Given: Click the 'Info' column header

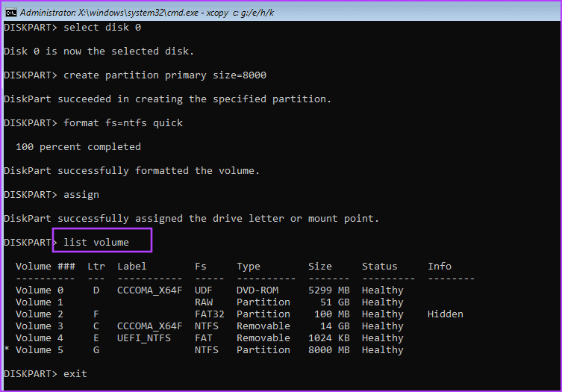Looking at the screenshot, I should (x=440, y=266).
